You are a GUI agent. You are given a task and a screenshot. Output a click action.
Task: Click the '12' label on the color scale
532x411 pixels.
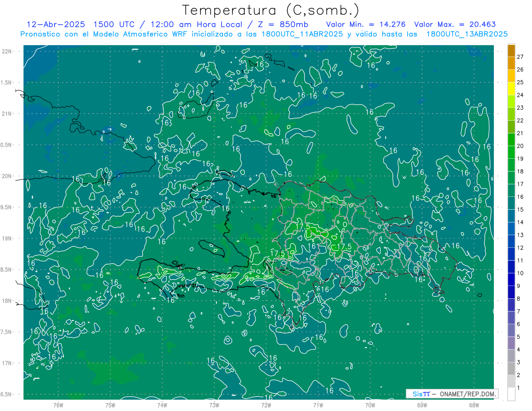[x=520, y=247]
